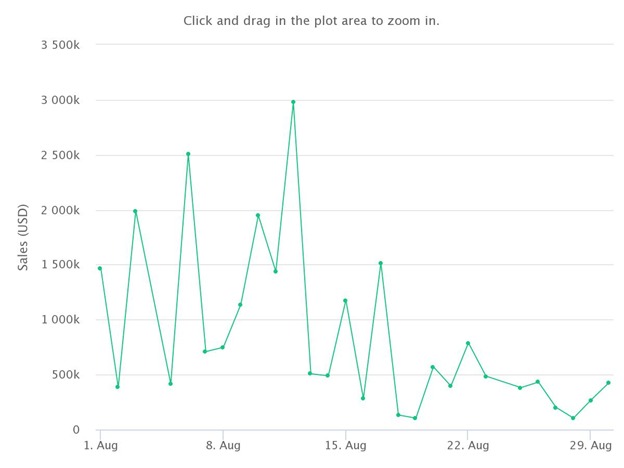
Task: Click the '3 500k' y-axis label
Action: click(x=60, y=45)
